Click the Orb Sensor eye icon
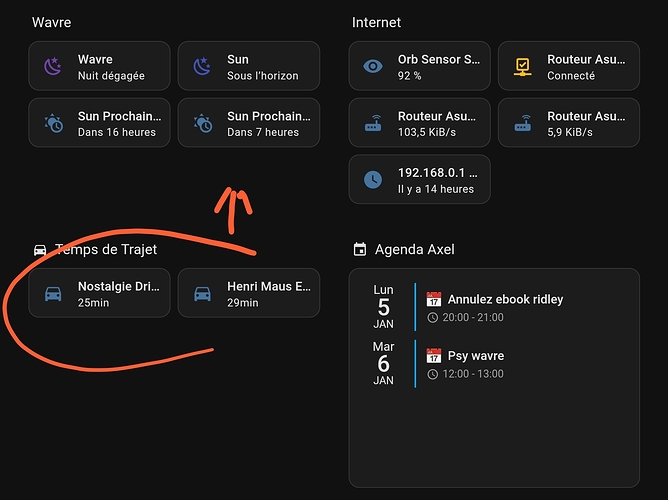Screen dimensions: 668x500 [x=373, y=66]
